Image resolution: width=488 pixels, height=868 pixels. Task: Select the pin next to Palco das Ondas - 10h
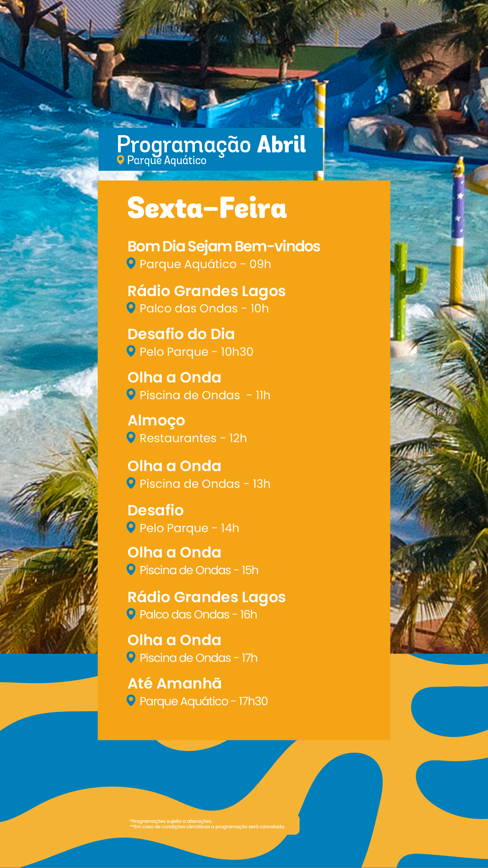131,307
